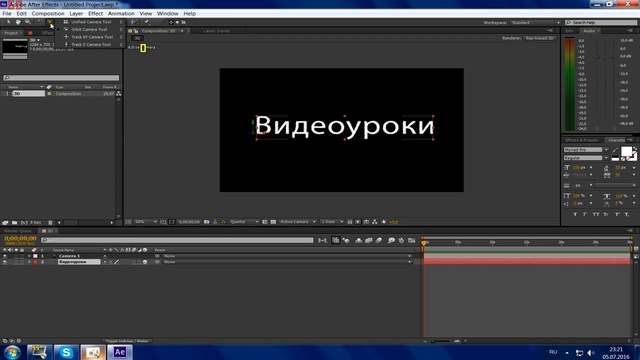Open the Layer menu
The height and width of the screenshot is (360, 640).
(76, 13)
